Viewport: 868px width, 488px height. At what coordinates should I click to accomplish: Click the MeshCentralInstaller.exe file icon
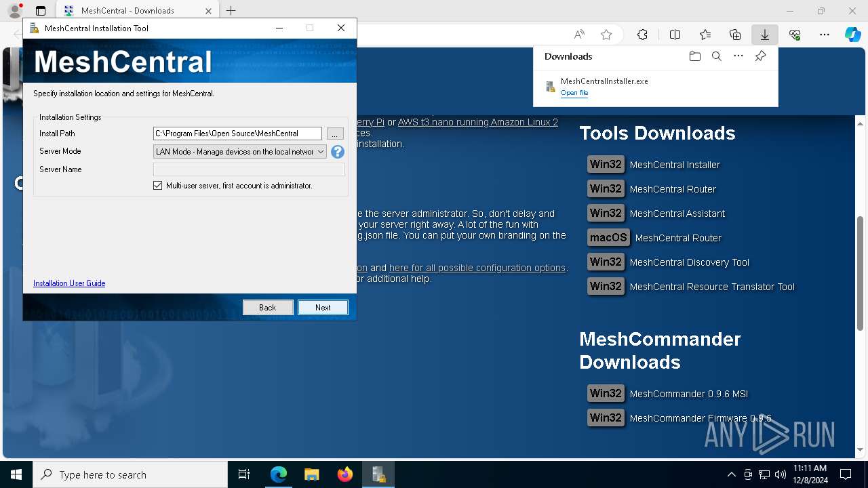pos(551,87)
